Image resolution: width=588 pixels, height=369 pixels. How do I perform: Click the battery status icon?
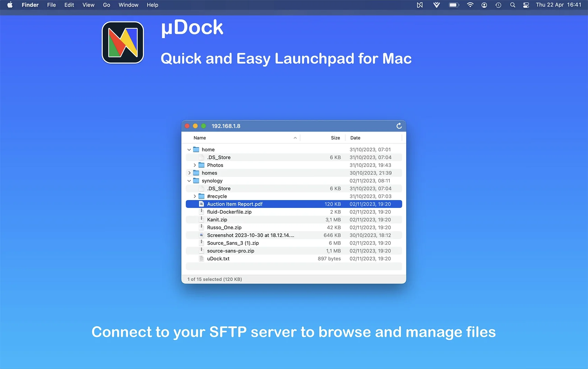coord(453,5)
